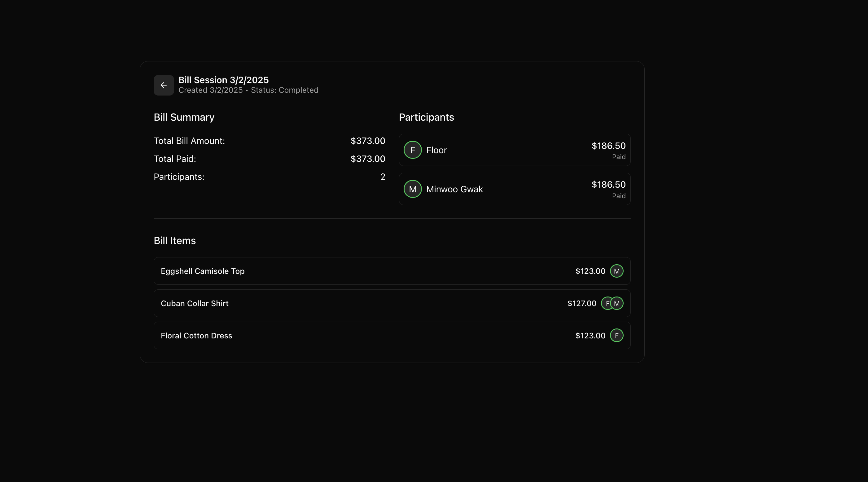This screenshot has height=482, width=868.
Task: Click Floor's $186.50 amount
Action: (x=608, y=146)
